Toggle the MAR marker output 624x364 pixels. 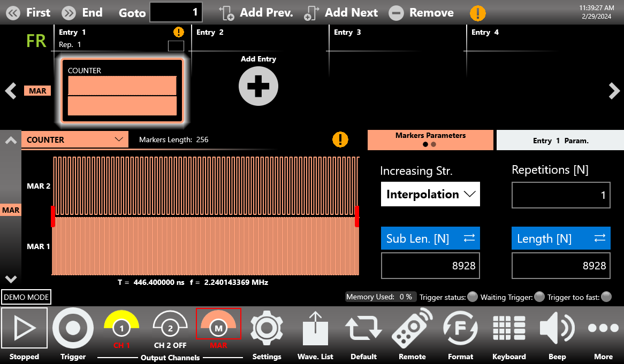pos(218,324)
